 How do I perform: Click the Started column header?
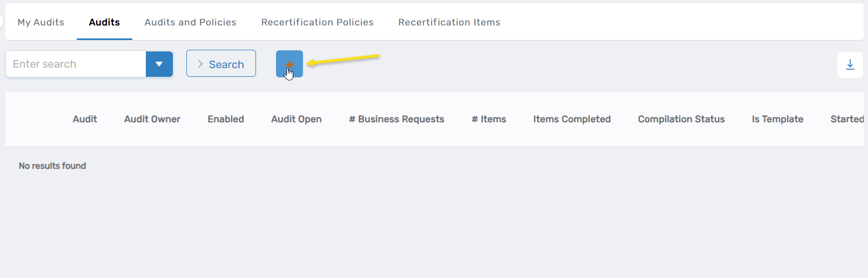click(846, 119)
